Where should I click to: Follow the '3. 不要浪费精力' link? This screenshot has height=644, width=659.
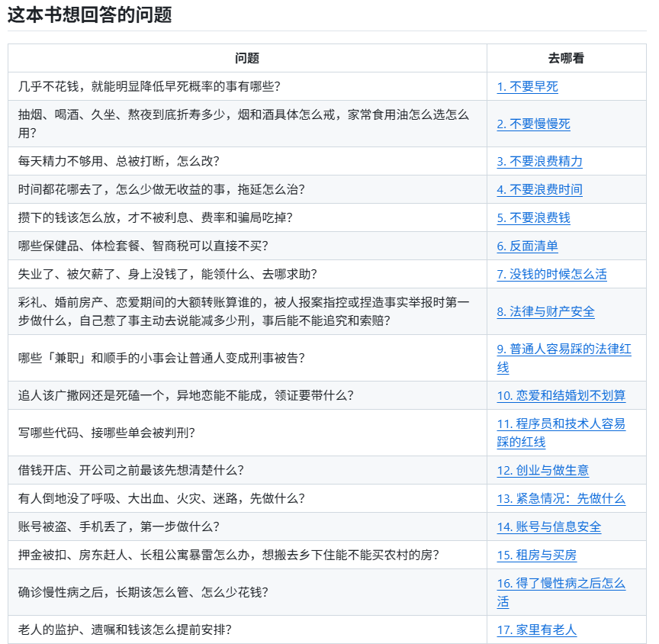coord(540,162)
